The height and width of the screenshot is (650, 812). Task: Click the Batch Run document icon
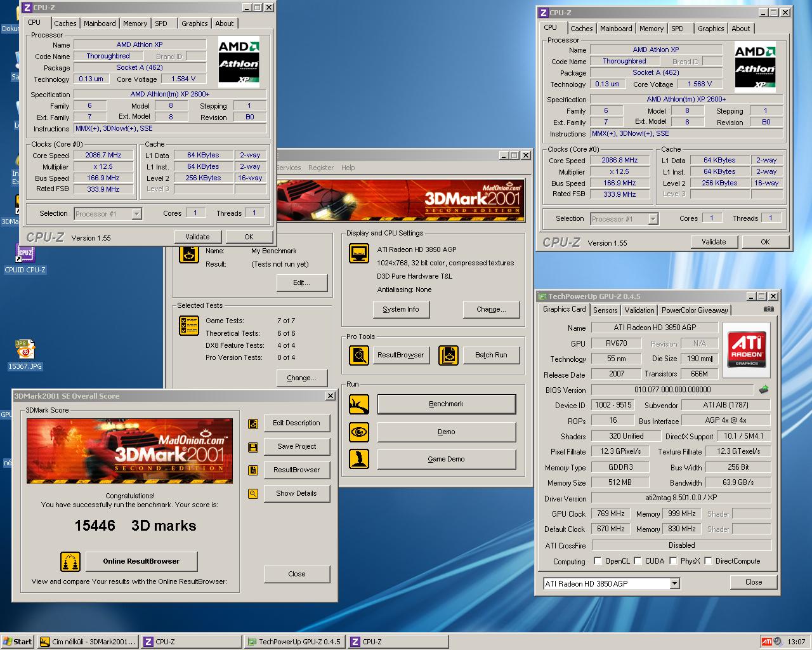(x=449, y=355)
